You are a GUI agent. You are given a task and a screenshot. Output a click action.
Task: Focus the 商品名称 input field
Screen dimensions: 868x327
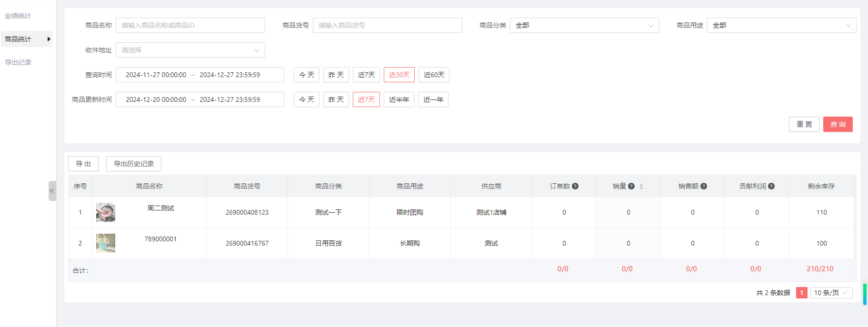tap(190, 25)
